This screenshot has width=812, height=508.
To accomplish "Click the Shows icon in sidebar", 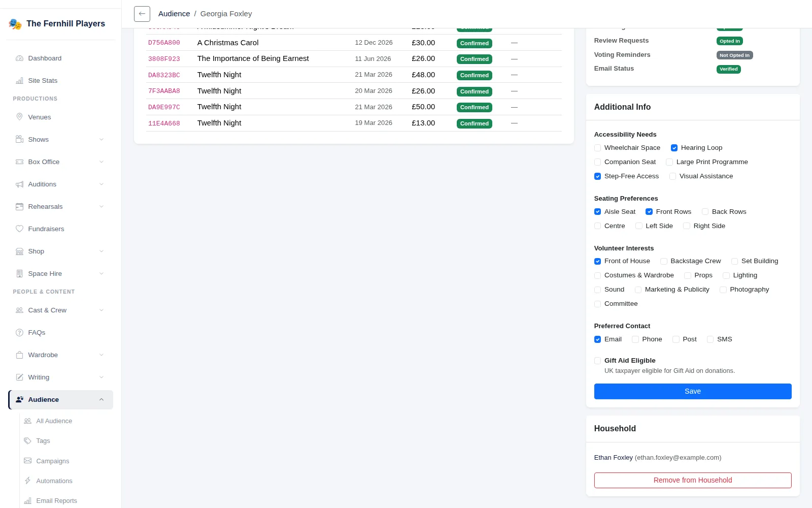I will pos(19,140).
